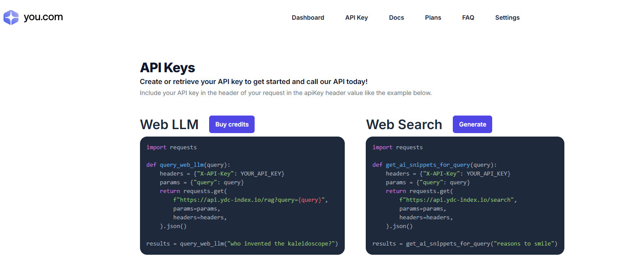Click Generate to create a Web Search key
Viewport: 644px width, 267px height.
point(472,124)
